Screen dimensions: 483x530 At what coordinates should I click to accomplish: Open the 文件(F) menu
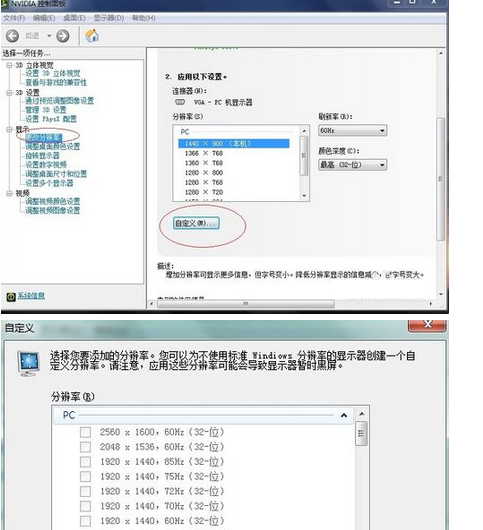14,18
